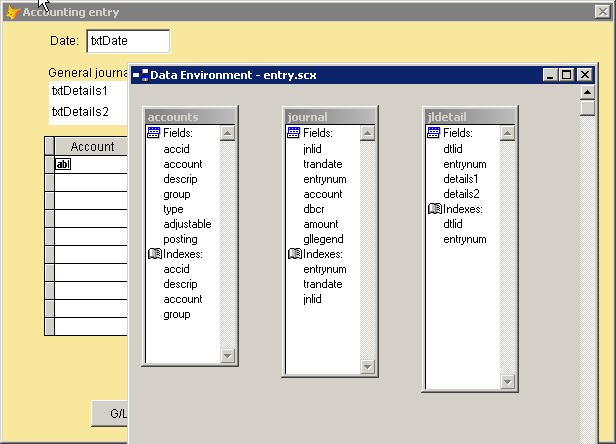This screenshot has width=616, height=444.
Task: Click the txtDate input field
Action: (128, 41)
